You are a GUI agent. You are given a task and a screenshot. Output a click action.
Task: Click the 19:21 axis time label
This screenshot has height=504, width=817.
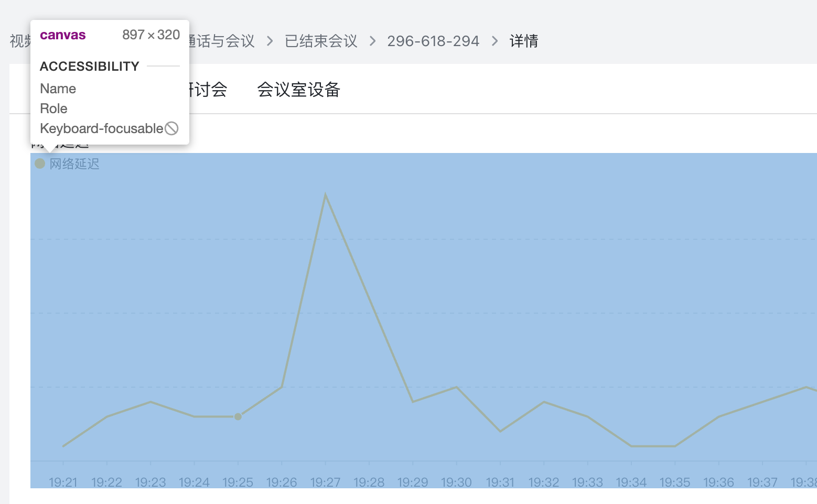(63, 483)
